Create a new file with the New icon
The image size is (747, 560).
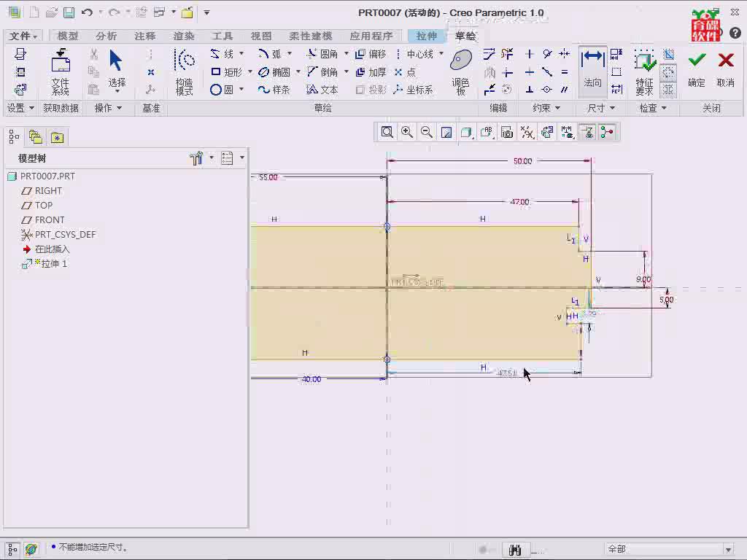(x=34, y=12)
